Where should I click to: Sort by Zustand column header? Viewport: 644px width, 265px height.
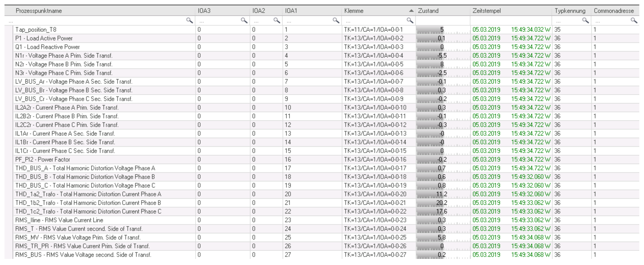[x=428, y=11]
